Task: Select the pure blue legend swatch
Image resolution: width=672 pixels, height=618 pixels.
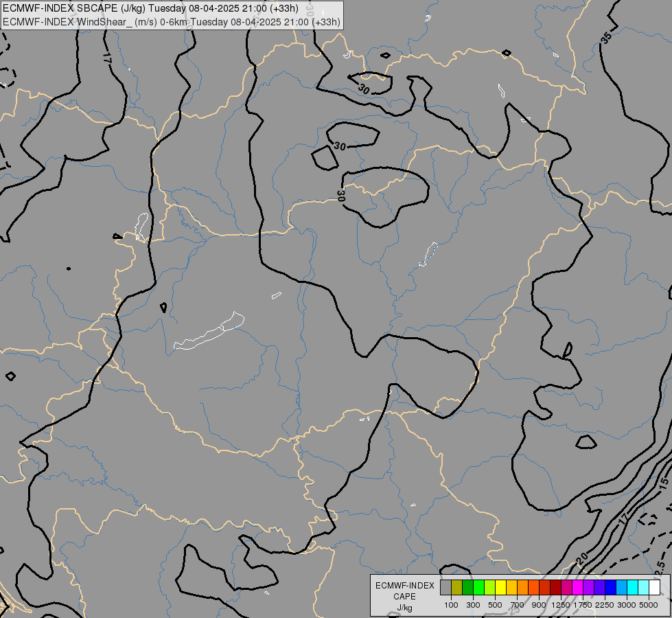Action: pos(610,587)
